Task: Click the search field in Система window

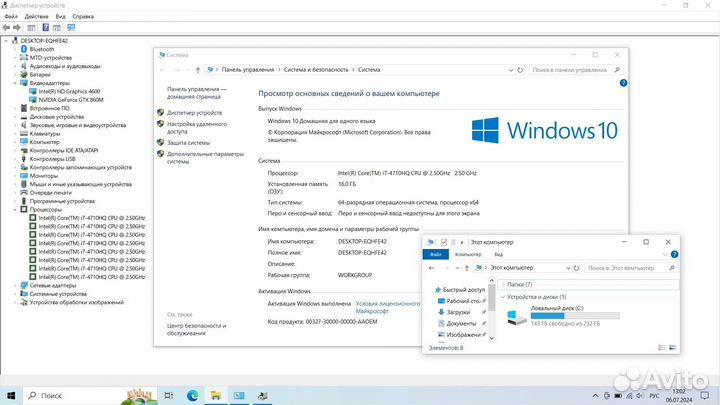Action: [x=576, y=70]
